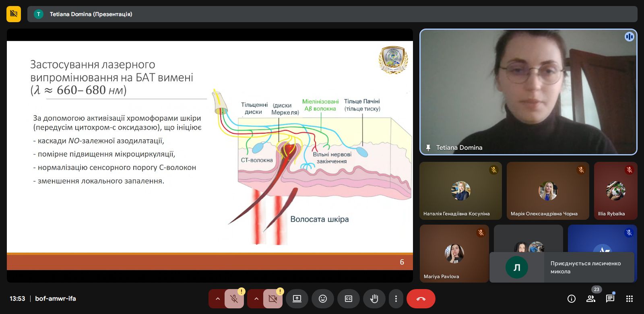Open meeting details info icon
This screenshot has width=644, height=314.
coord(571,299)
